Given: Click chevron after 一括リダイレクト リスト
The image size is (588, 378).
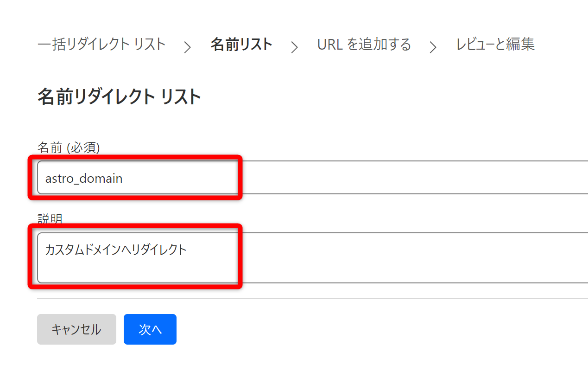Looking at the screenshot, I should (x=187, y=47).
